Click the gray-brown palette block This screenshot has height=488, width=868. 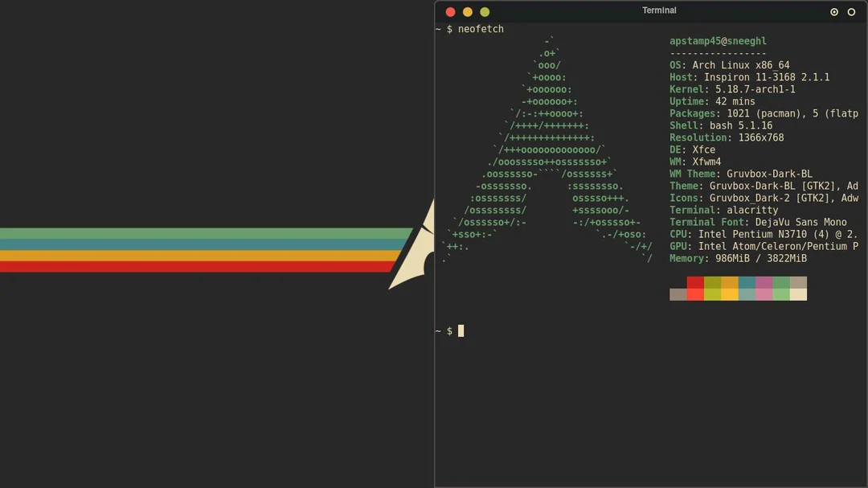pos(678,295)
